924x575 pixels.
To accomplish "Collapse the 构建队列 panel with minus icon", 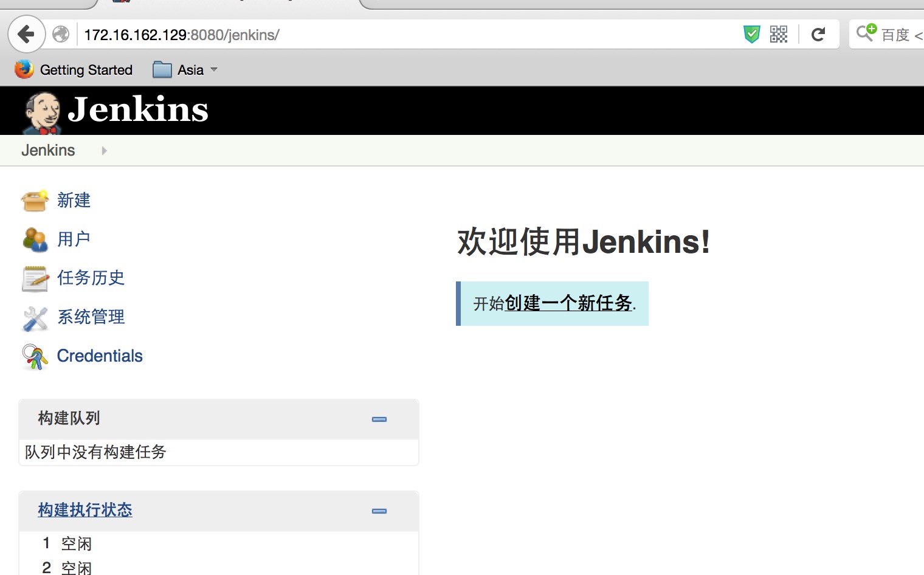I will coord(379,419).
